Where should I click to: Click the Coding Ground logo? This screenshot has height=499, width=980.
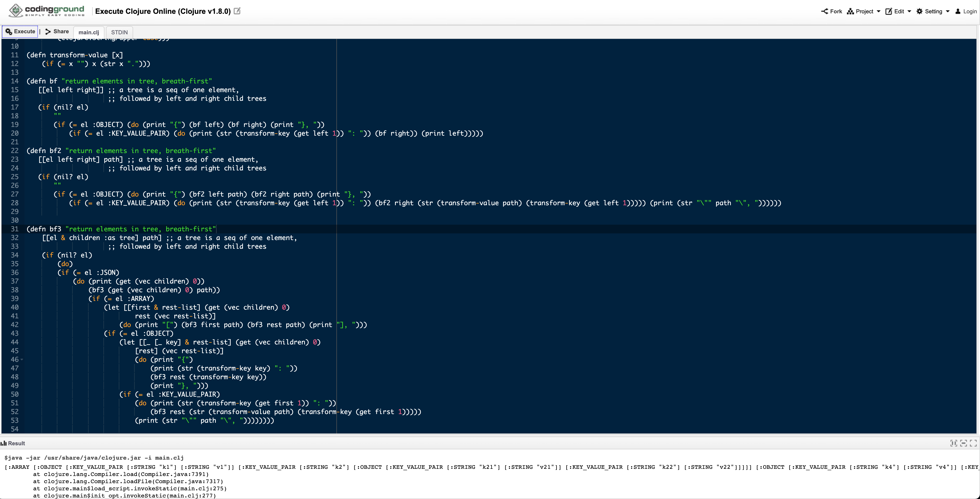pyautogui.click(x=46, y=10)
